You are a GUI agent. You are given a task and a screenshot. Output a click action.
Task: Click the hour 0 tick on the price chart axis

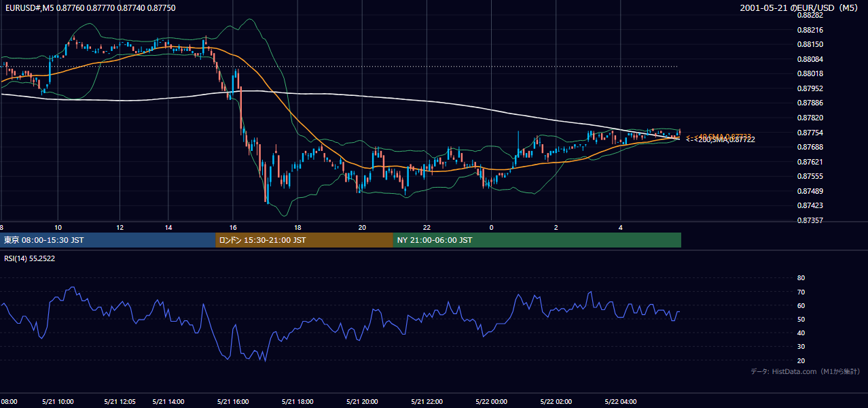(x=491, y=227)
